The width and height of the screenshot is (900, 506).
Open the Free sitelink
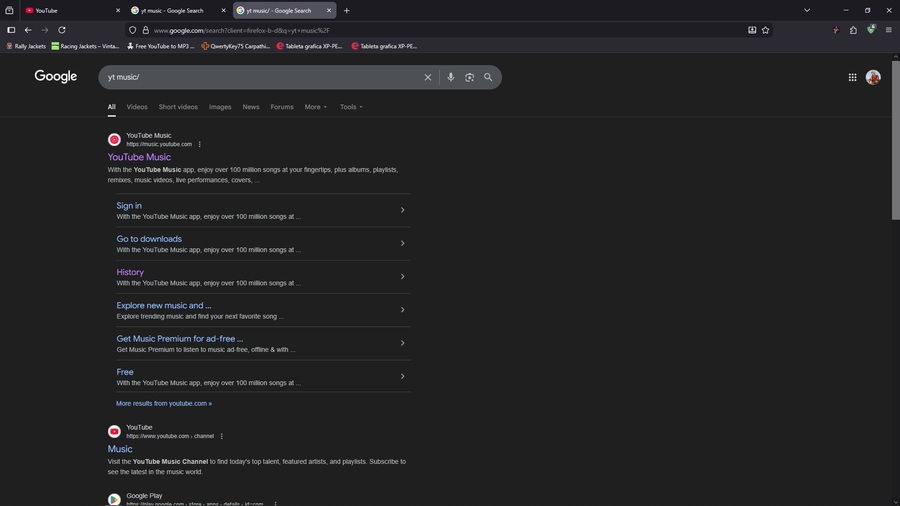125,372
